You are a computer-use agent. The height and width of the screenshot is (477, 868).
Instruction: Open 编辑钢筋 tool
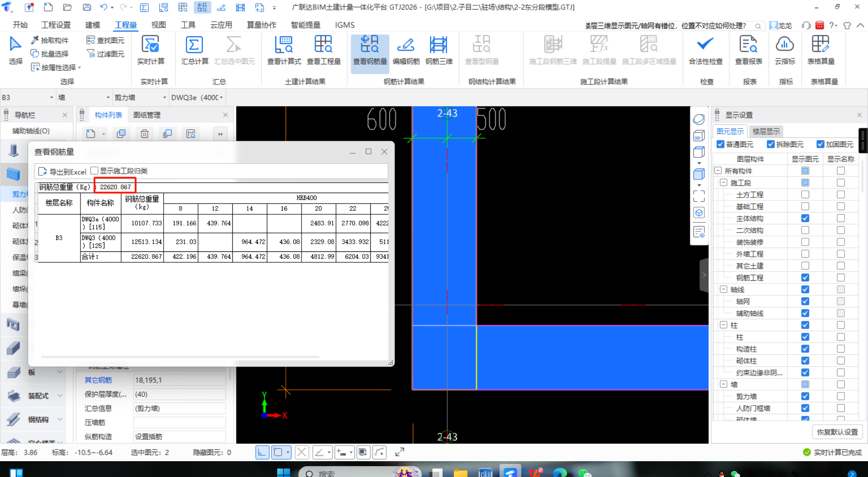tap(406, 50)
